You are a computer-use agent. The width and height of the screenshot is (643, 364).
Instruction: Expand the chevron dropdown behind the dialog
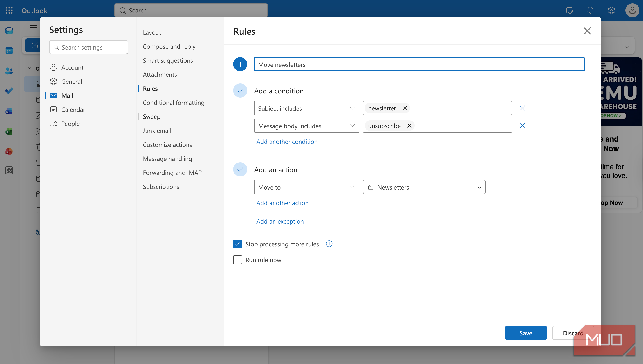click(627, 47)
